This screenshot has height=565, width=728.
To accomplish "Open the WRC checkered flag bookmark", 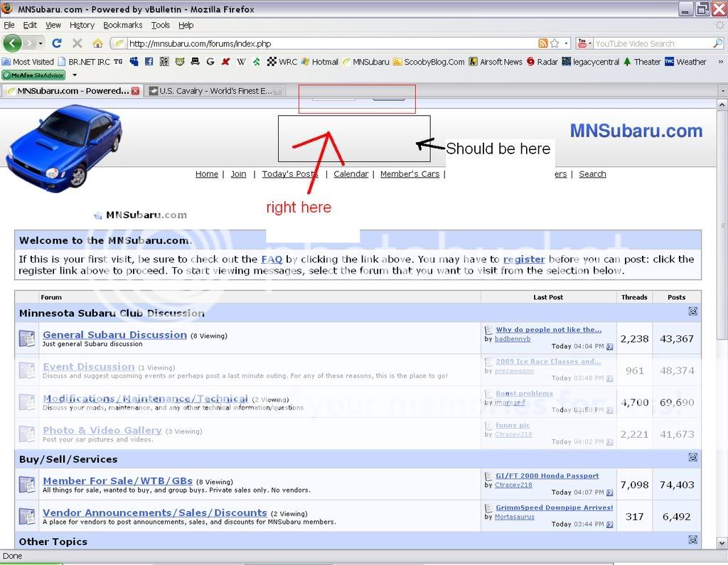I will (282, 62).
